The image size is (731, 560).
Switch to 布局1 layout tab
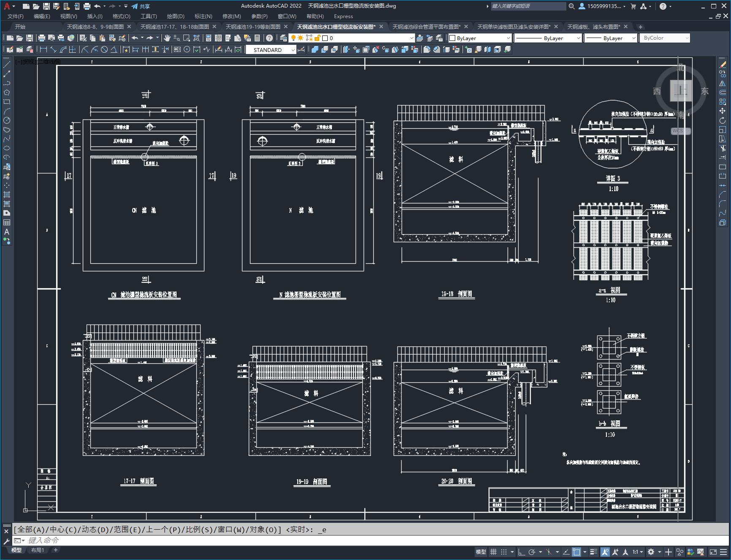click(37, 550)
